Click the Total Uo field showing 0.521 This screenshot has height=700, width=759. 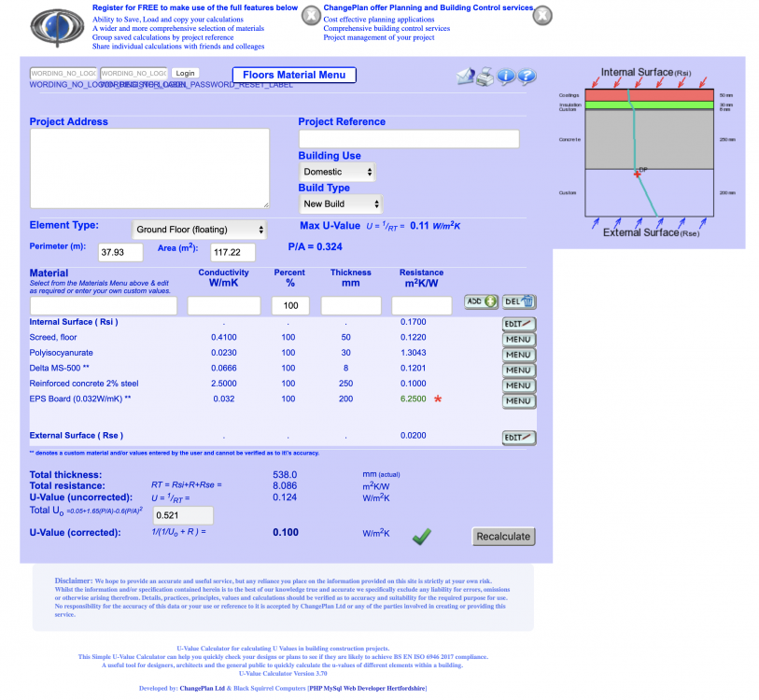[183, 515]
